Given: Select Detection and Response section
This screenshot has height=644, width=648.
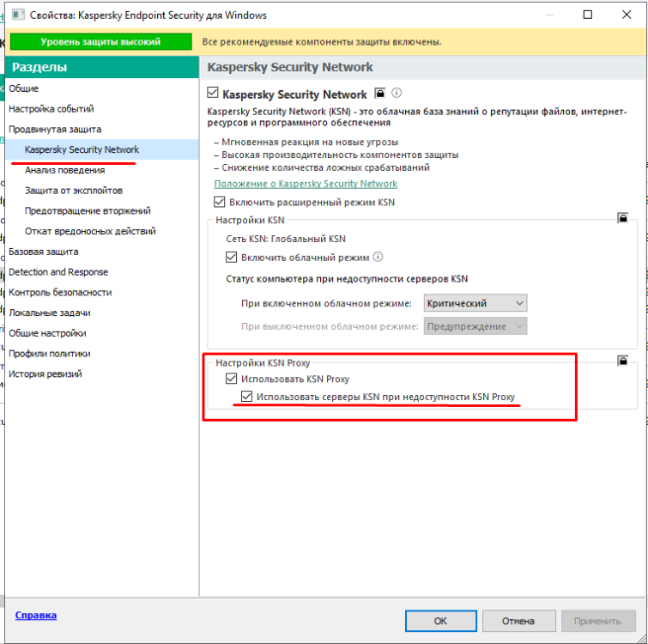Looking at the screenshot, I should [101, 271].
